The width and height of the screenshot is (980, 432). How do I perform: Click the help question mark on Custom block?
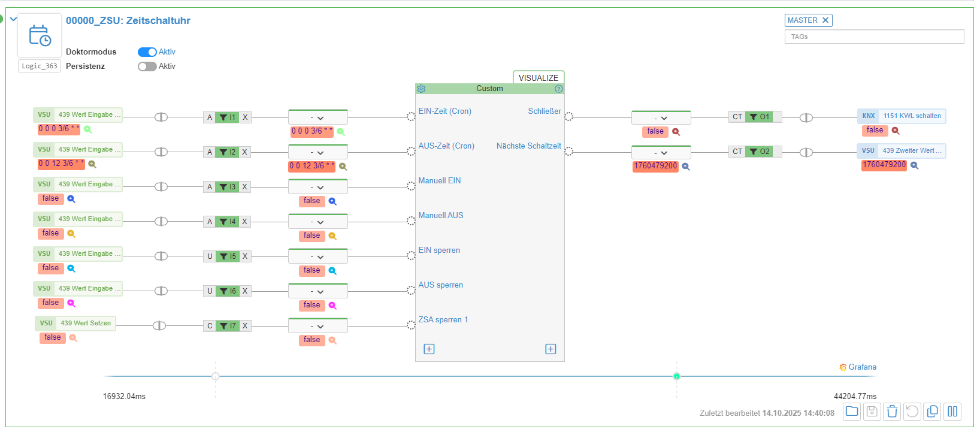pyautogui.click(x=558, y=89)
